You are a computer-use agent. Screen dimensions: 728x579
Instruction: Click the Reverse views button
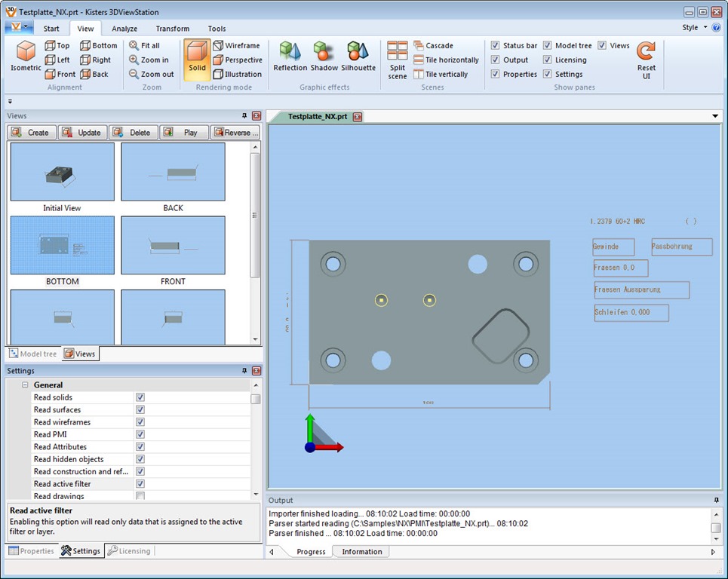[x=235, y=133]
